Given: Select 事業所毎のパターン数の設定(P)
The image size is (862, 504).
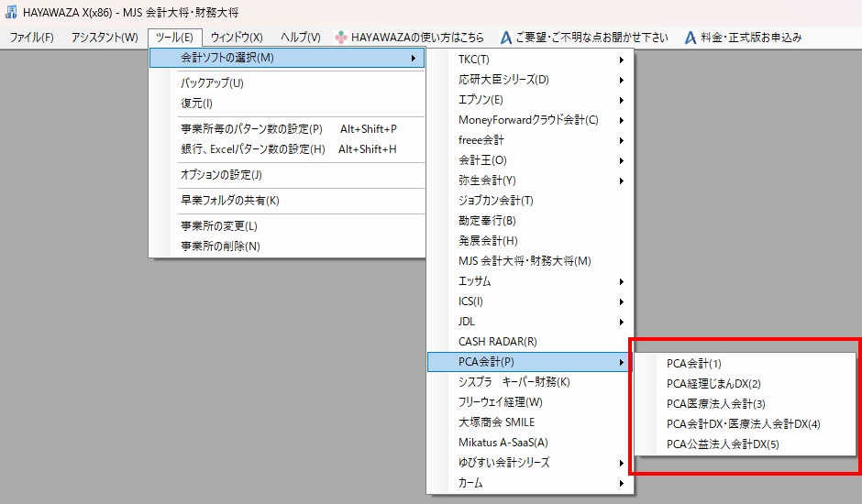Looking at the screenshot, I should coord(287,129).
